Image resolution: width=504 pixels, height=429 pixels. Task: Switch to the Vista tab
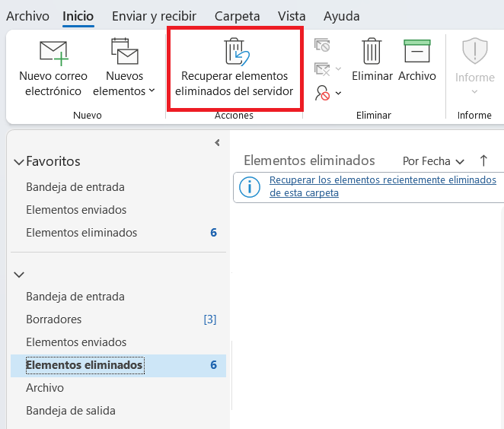tap(292, 16)
